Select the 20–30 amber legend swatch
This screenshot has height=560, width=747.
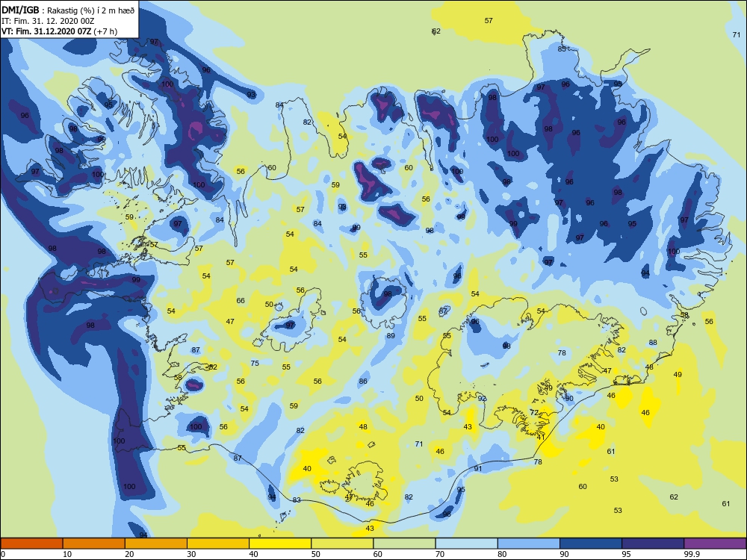156,544
